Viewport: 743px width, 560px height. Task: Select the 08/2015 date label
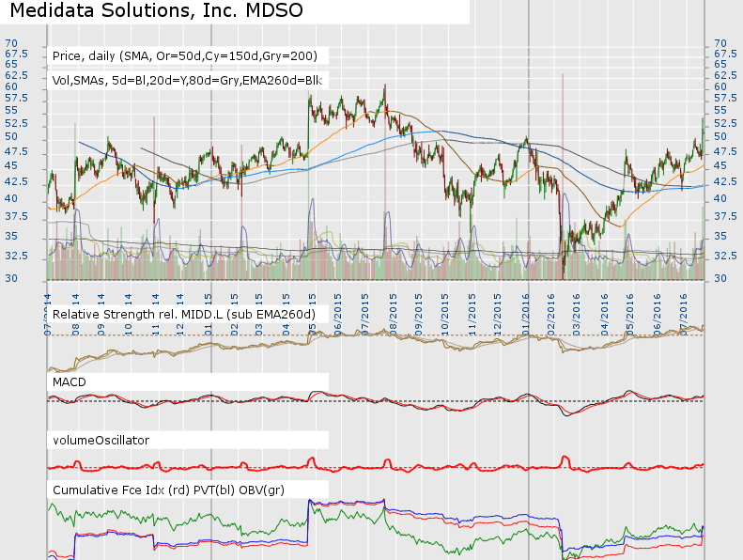pos(393,316)
